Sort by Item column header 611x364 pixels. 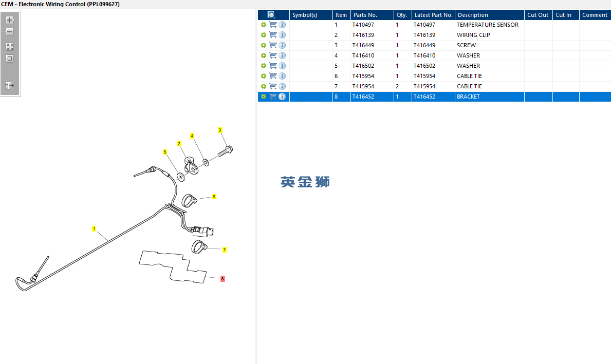(x=341, y=15)
